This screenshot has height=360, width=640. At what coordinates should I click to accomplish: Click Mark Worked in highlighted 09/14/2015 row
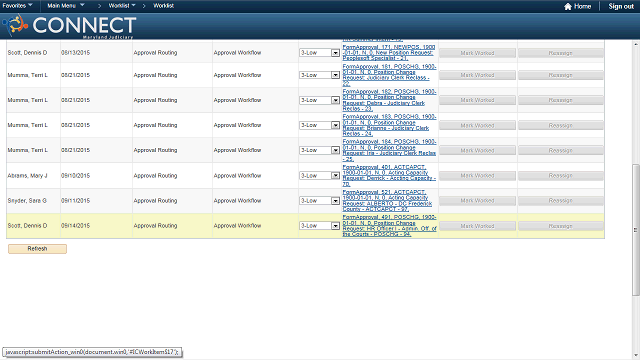477,226
